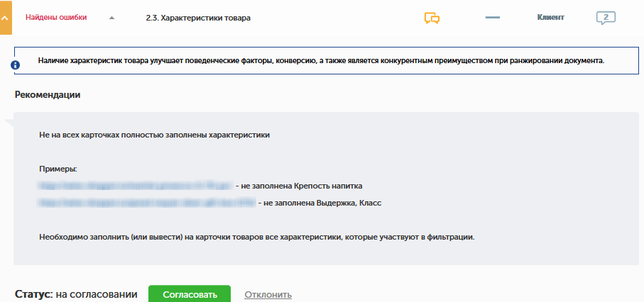Click text 'не заполнена Крепость напитка'

click(x=302, y=186)
